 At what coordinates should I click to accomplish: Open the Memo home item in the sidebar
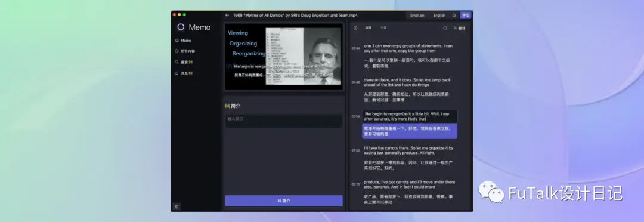(x=183, y=41)
